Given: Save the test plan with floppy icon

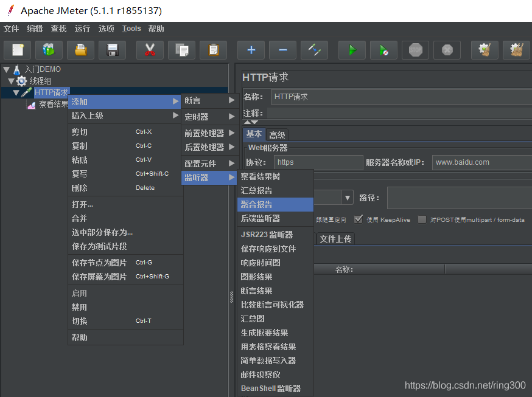Looking at the screenshot, I should click(112, 50).
